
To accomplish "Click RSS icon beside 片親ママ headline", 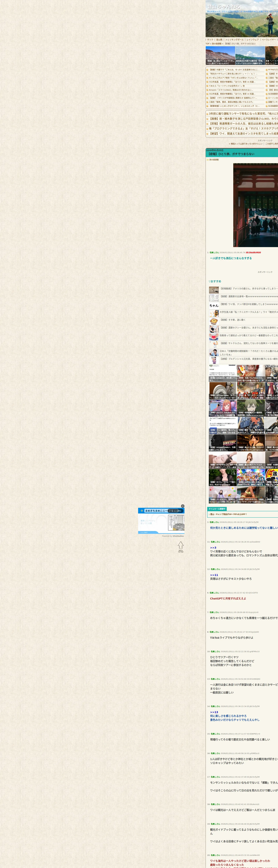I will pos(207,70).
